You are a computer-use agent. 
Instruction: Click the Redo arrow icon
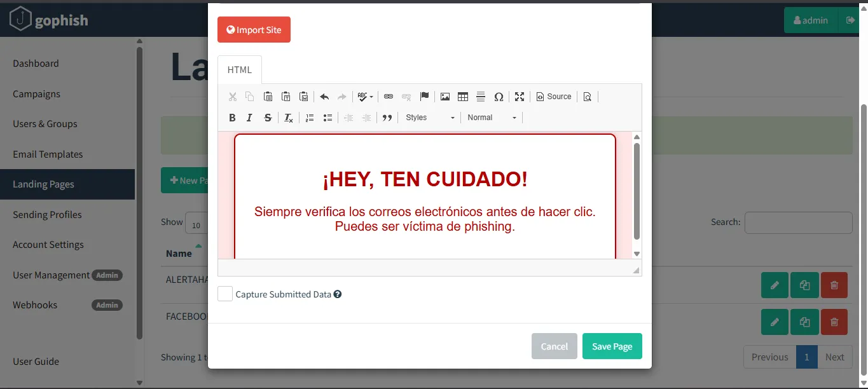tap(342, 97)
